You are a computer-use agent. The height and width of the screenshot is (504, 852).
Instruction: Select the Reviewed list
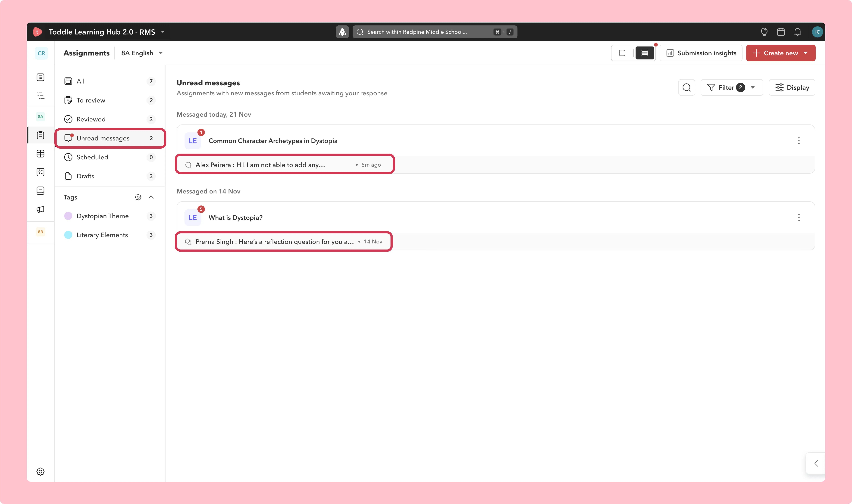110,119
